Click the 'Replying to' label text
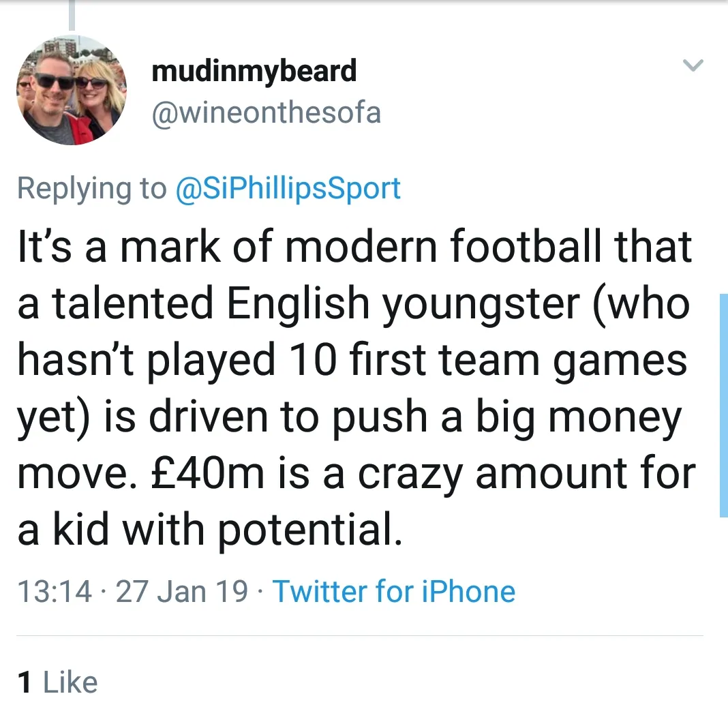This screenshot has width=728, height=709. pyautogui.click(x=91, y=188)
